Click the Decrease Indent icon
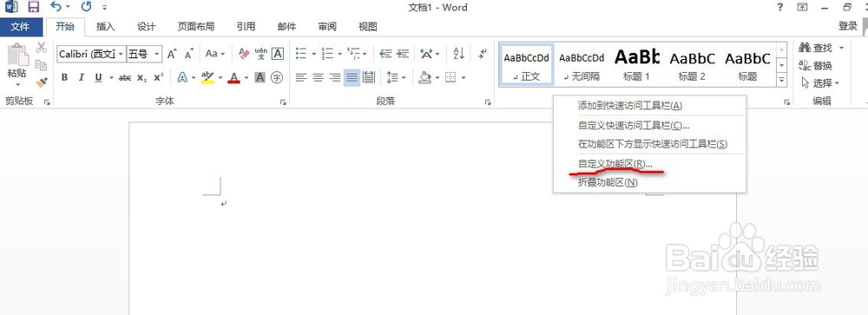This screenshot has height=315, width=868. 385,54
